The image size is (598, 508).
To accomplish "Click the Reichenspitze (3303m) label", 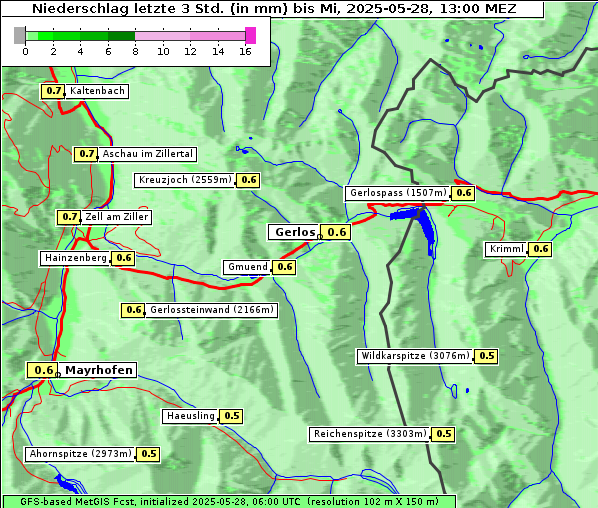I will pyautogui.click(x=369, y=434).
